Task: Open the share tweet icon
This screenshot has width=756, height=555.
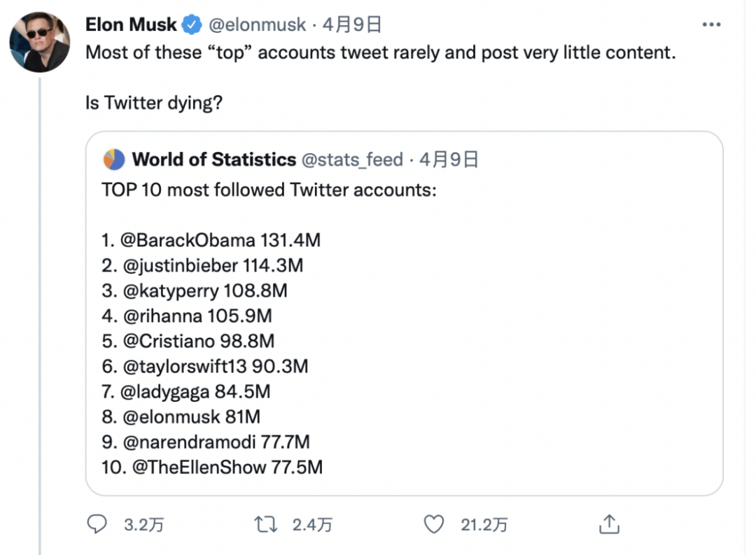Action: 609,524
